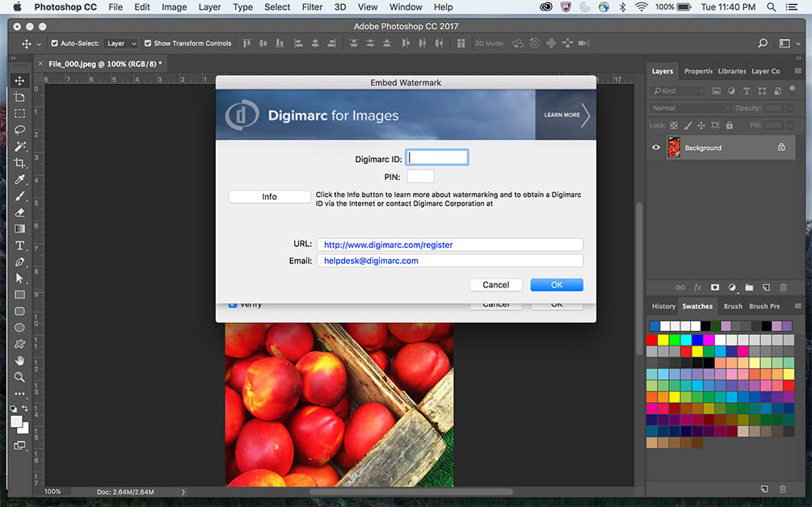Viewport: 812px width, 507px height.
Task: Select the Path Selection arrow tool
Action: [19, 279]
